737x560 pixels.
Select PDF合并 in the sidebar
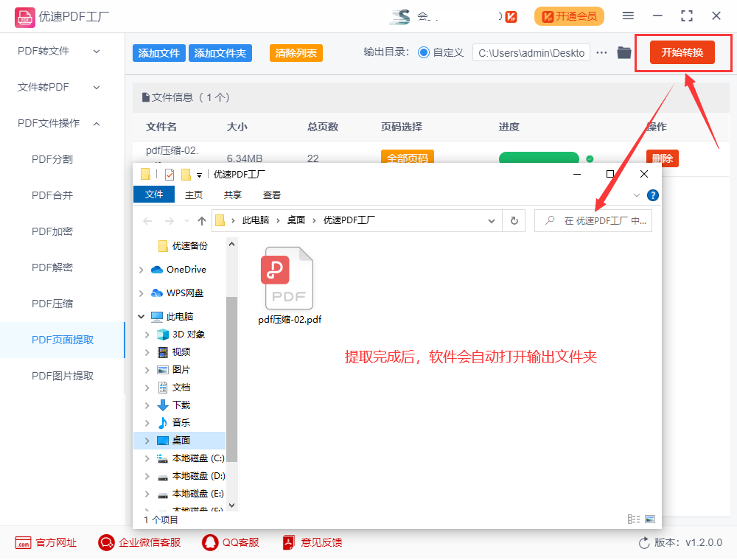pyautogui.click(x=52, y=195)
